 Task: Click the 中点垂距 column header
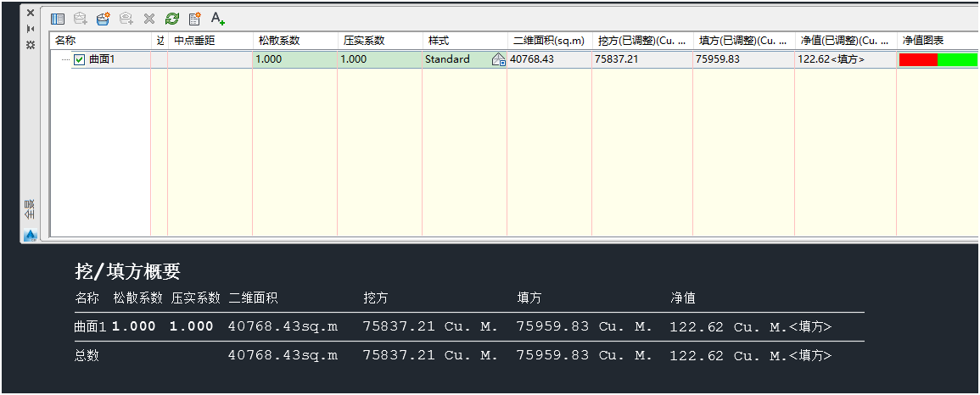[210, 41]
